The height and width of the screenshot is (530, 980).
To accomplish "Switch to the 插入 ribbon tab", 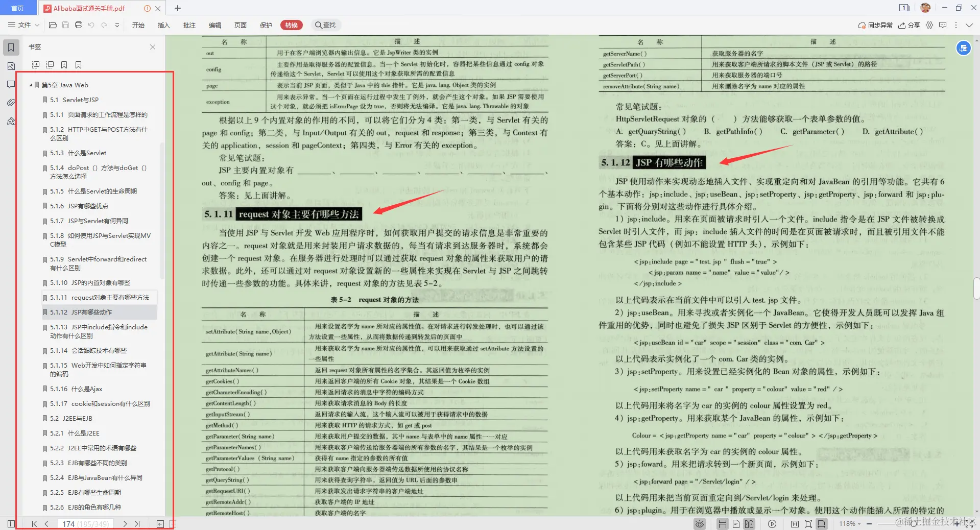I will pos(163,25).
